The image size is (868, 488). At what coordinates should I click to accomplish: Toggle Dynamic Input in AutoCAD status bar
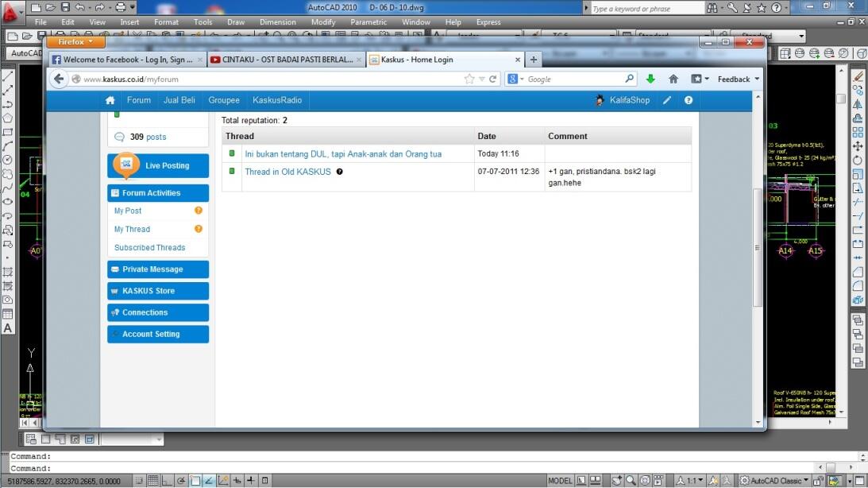click(237, 481)
